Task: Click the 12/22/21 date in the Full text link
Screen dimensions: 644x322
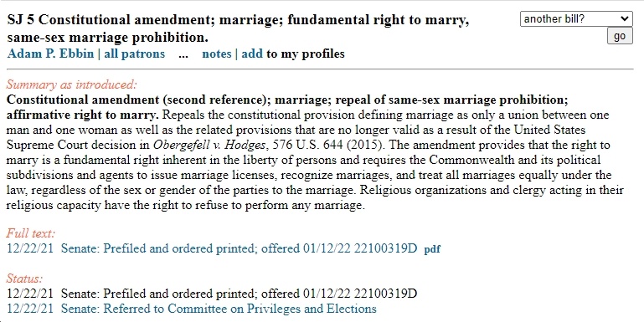Action: pyautogui.click(x=30, y=248)
